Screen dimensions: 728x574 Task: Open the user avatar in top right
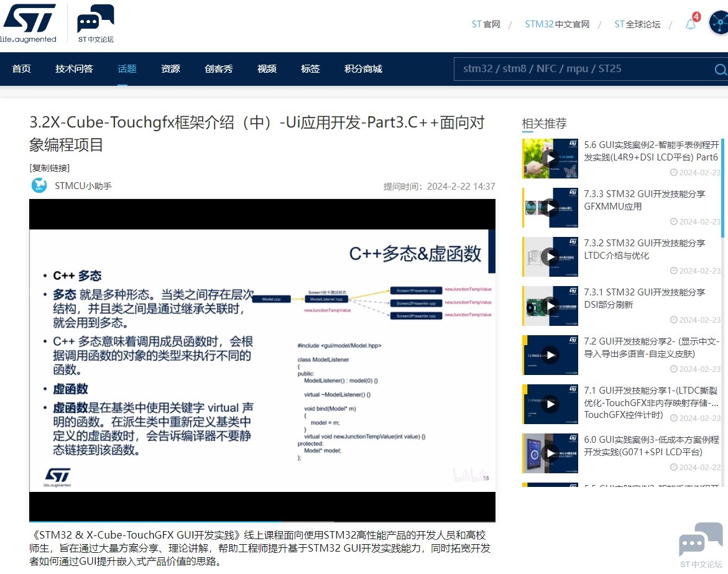[719, 22]
